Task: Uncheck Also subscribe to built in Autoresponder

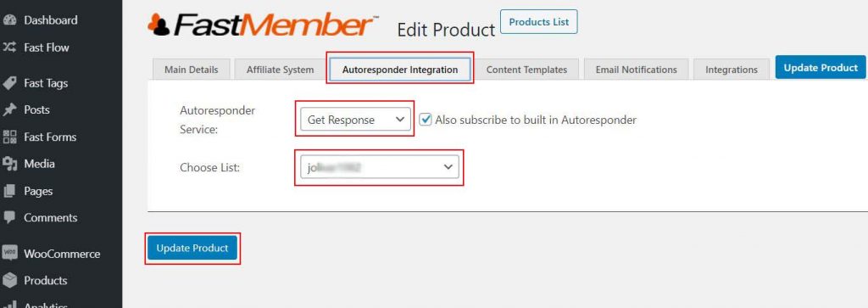Action: click(426, 120)
